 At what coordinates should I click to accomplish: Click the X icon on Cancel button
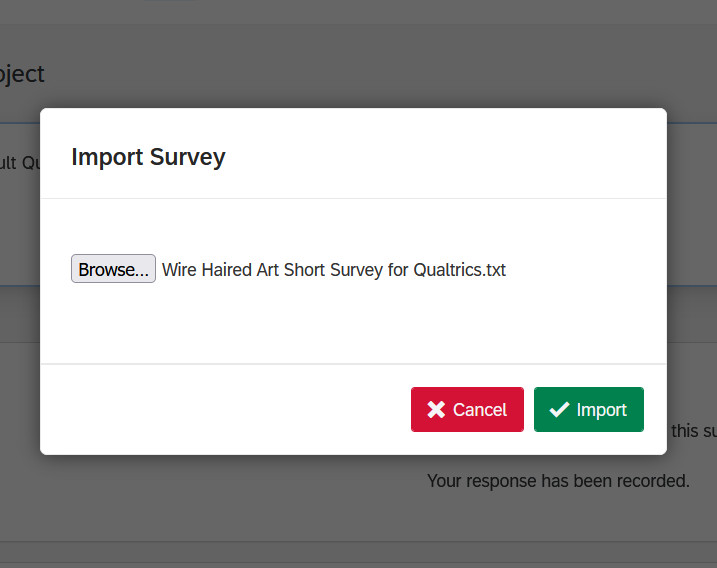pos(436,410)
